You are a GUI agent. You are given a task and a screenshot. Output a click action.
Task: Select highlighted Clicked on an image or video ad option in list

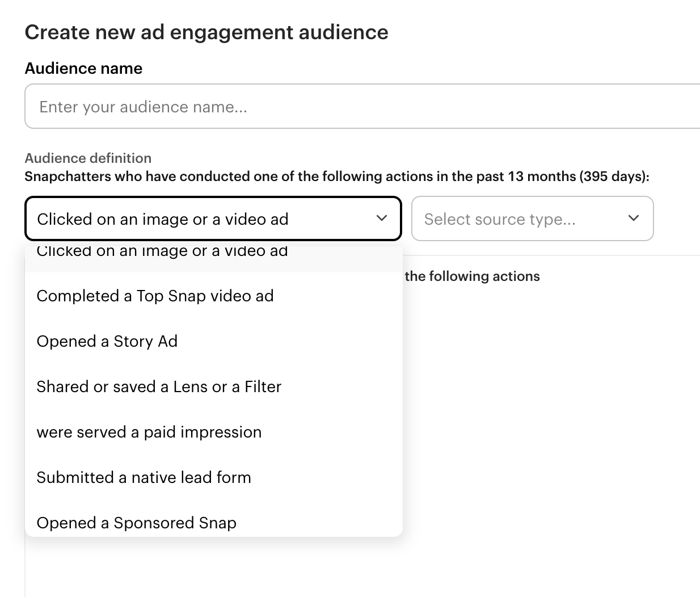[213, 258]
